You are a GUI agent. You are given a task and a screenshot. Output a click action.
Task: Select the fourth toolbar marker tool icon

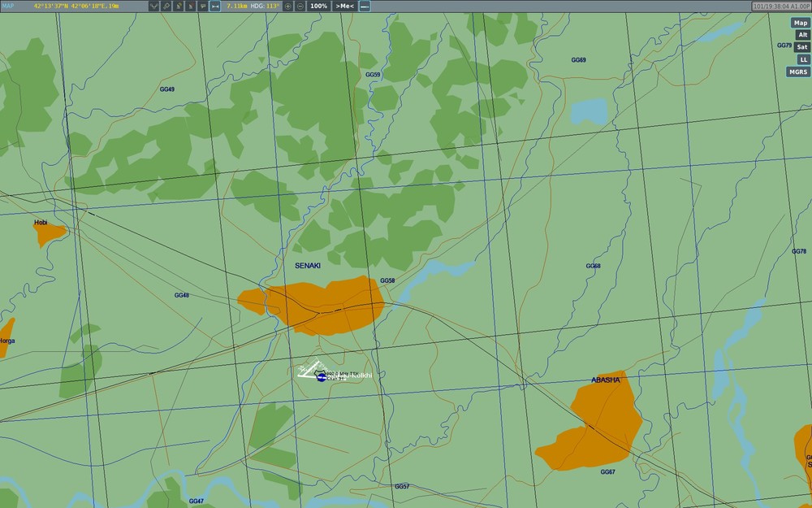(191, 7)
